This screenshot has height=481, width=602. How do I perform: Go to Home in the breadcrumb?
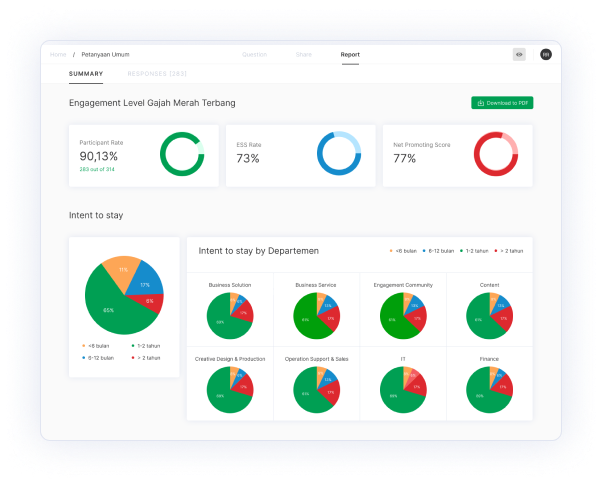tap(58, 54)
